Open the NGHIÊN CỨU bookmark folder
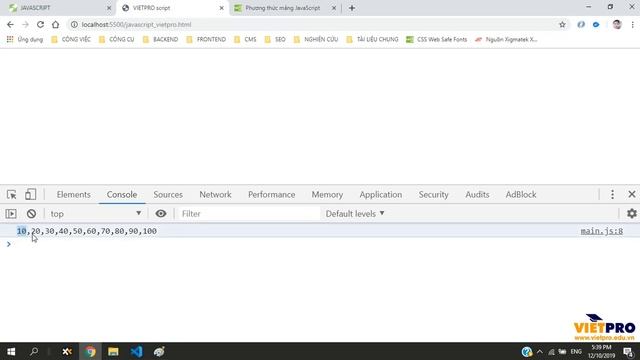This screenshot has width=640, height=360. tap(316, 39)
